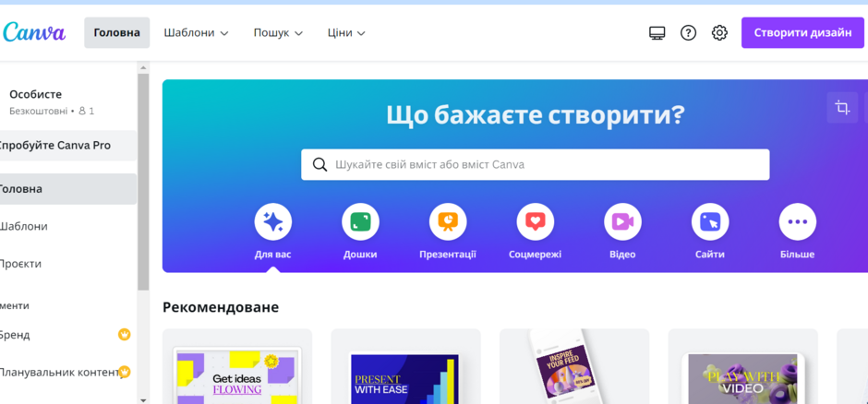868x404 pixels.
Task: Click the Безкоштовні • 1 text
Action: tap(52, 111)
